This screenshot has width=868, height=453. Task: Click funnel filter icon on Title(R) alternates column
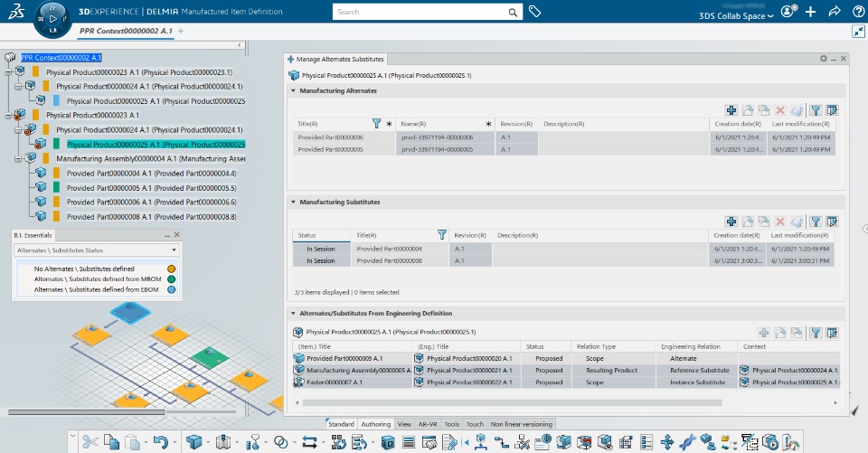pos(376,124)
